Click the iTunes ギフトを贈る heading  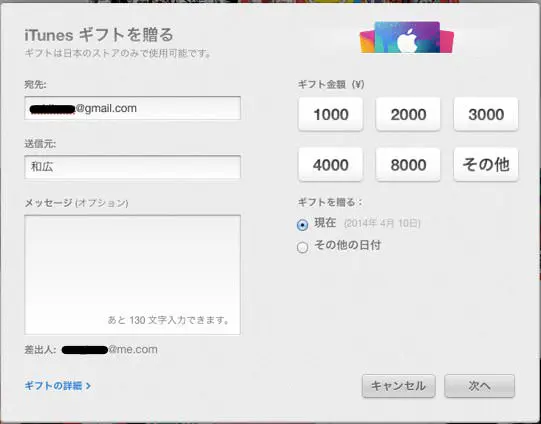pos(99,35)
